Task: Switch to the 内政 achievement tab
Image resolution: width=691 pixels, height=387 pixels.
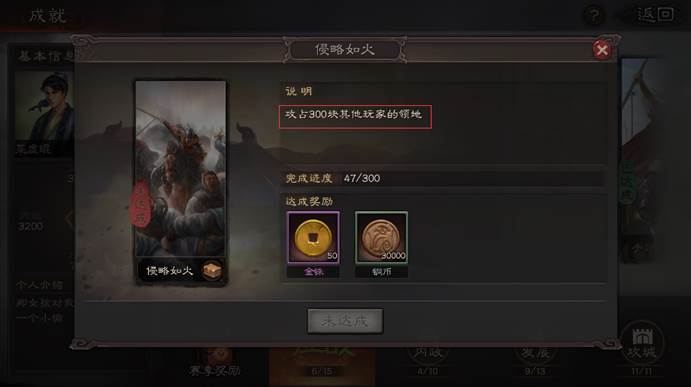Action: tap(428, 357)
